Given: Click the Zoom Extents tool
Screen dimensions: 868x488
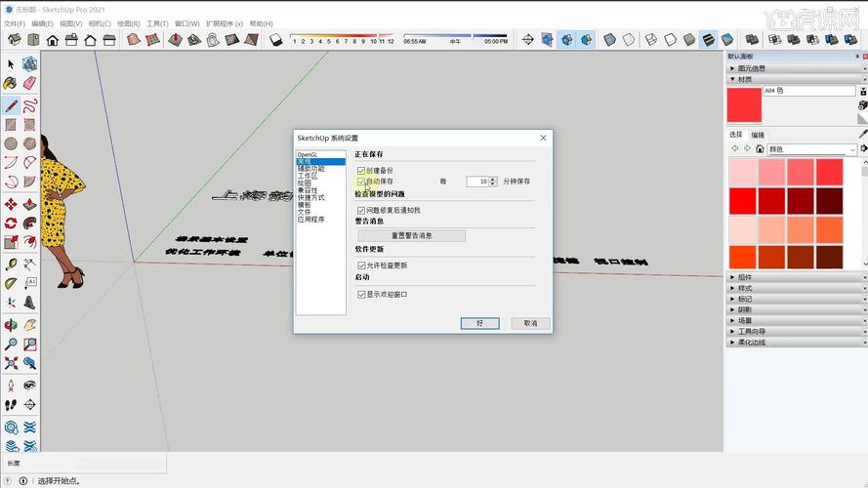Looking at the screenshot, I should click(11, 363).
